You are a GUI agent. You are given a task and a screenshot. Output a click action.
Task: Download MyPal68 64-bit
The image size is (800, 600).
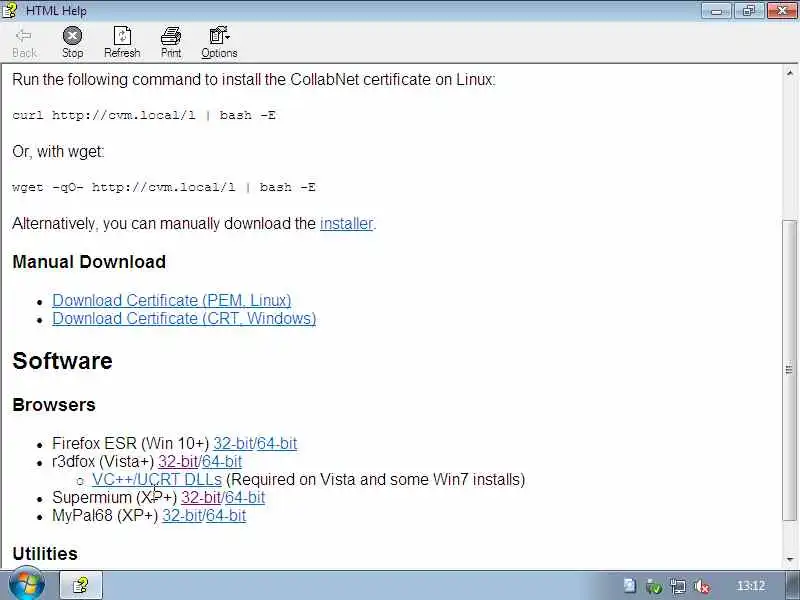226,515
